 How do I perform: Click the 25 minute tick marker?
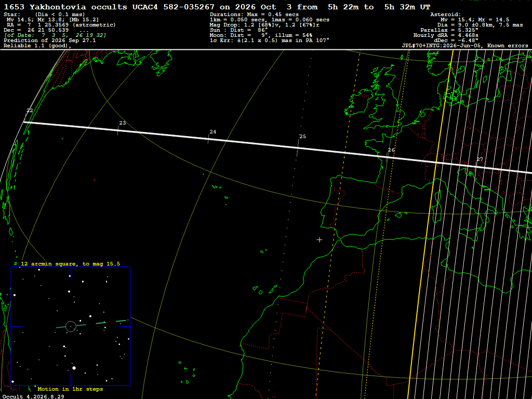click(x=303, y=137)
